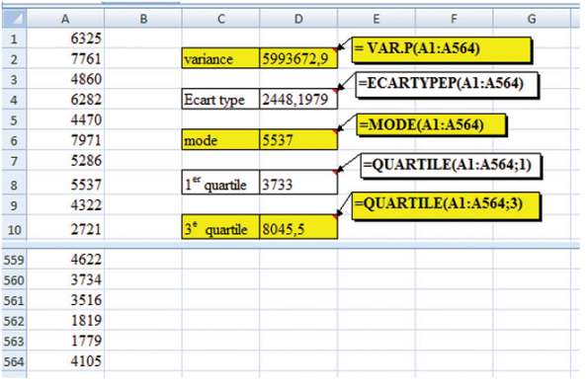Screen dimensions: 587x392
Task: Select row 8 header
Action: [x=14, y=183]
